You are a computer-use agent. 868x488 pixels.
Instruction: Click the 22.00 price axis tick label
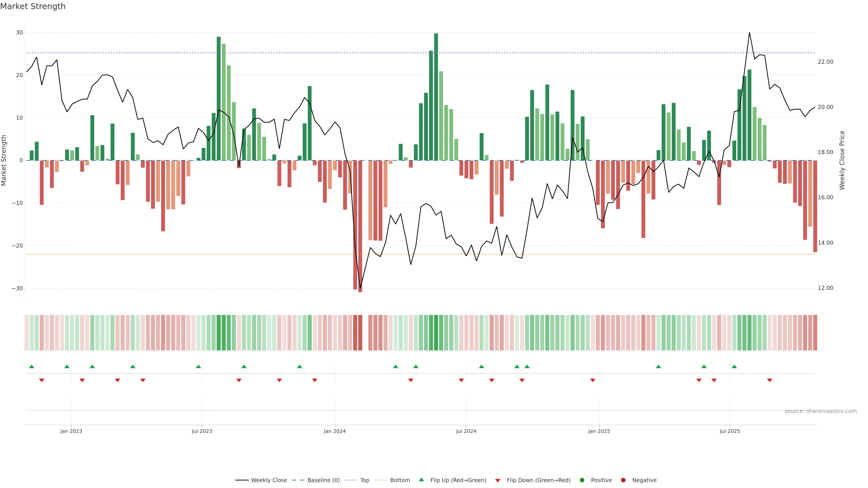(x=825, y=62)
